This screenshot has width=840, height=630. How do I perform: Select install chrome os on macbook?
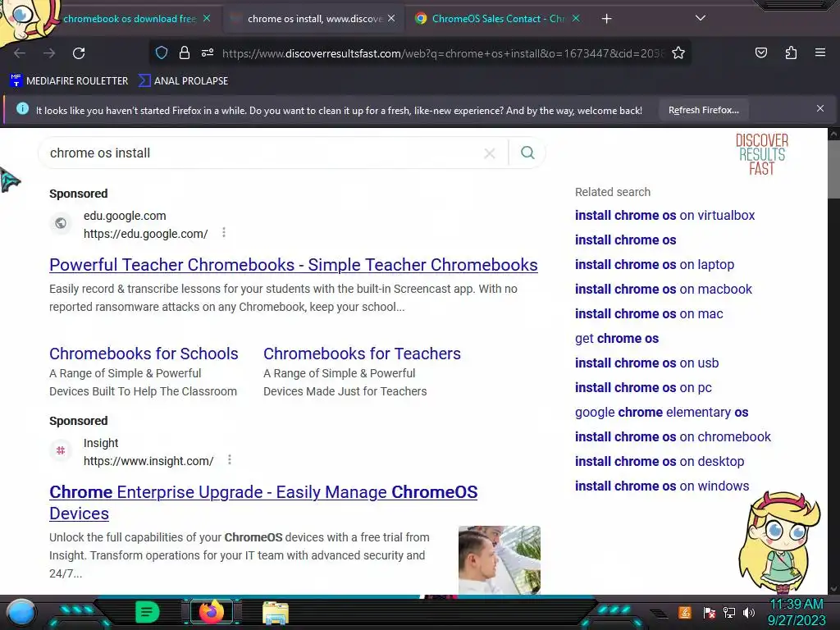(663, 290)
